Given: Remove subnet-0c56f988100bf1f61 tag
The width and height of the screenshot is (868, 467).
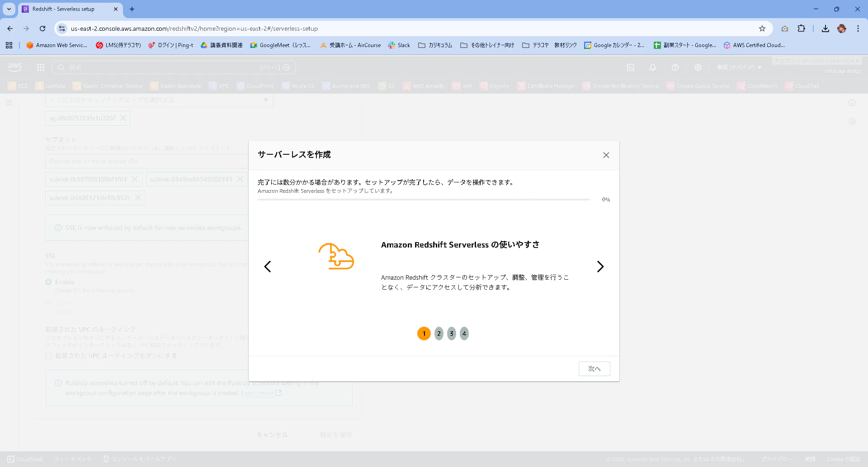Looking at the screenshot, I should 135,179.
